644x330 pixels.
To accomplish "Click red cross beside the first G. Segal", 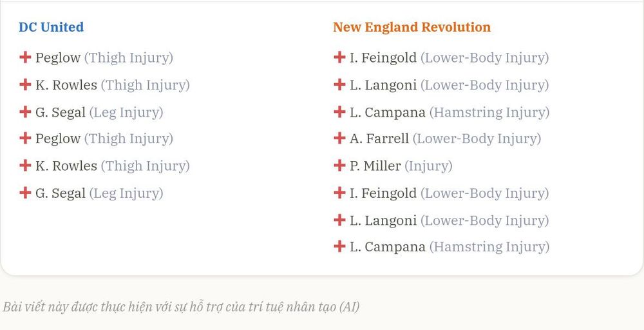I will [x=25, y=112].
